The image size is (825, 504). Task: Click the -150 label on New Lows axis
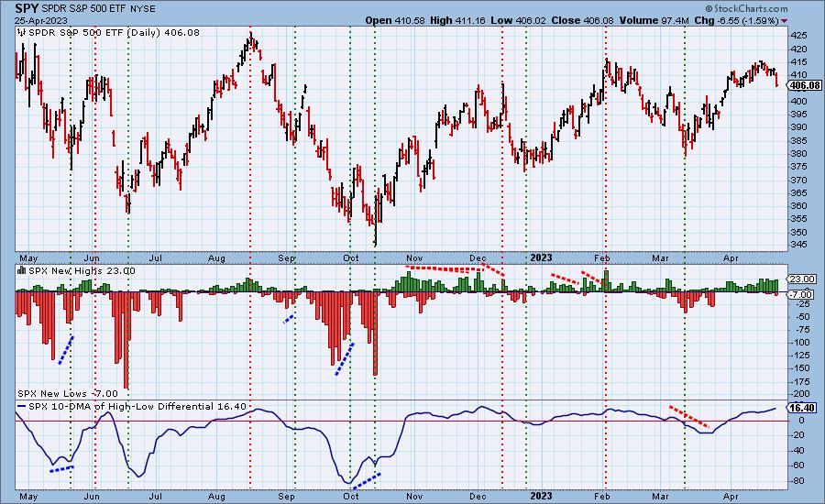click(799, 368)
